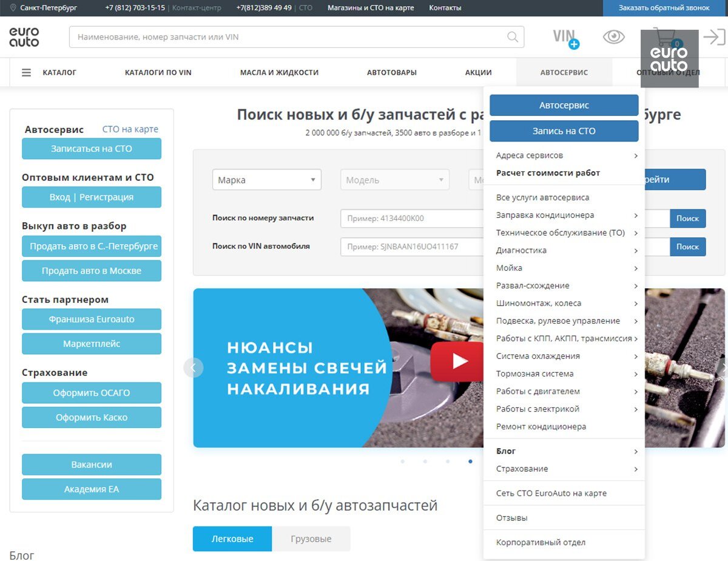Open the Модель dropdown
The height and width of the screenshot is (561, 728).
click(395, 180)
